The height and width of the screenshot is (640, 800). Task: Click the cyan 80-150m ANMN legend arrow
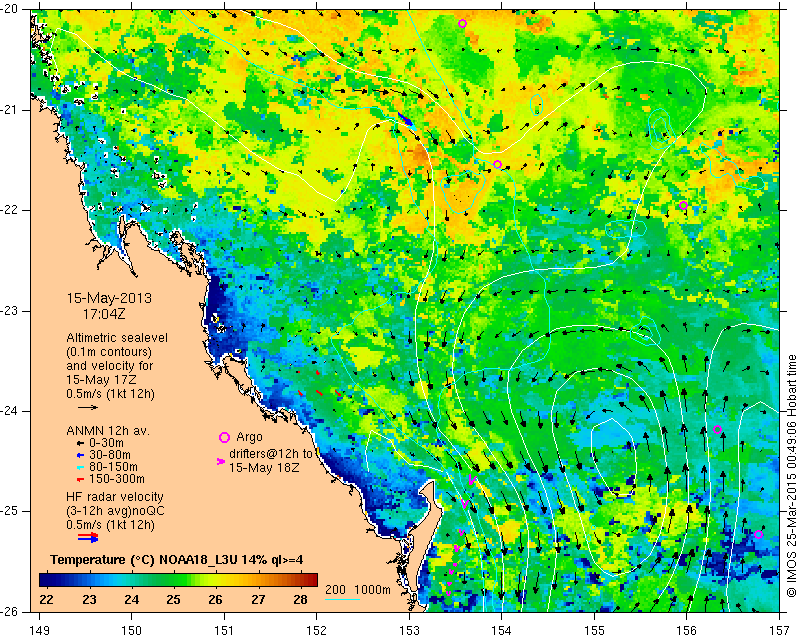[80, 467]
